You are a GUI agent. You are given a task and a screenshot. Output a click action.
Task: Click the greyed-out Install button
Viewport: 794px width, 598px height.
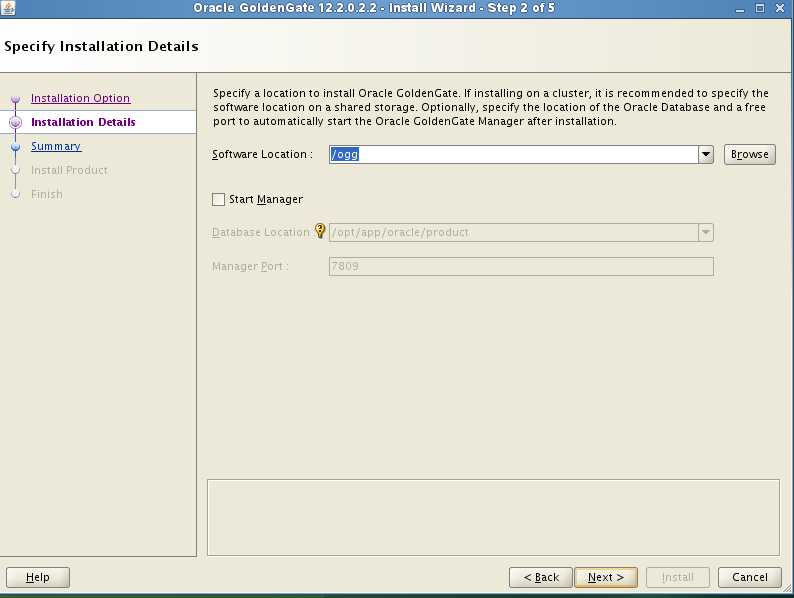678,577
